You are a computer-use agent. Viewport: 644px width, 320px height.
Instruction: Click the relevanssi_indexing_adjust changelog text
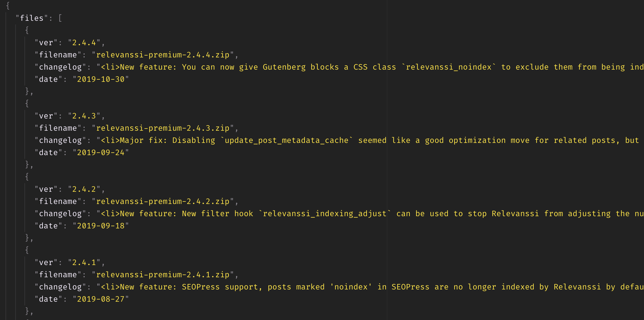click(x=370, y=214)
